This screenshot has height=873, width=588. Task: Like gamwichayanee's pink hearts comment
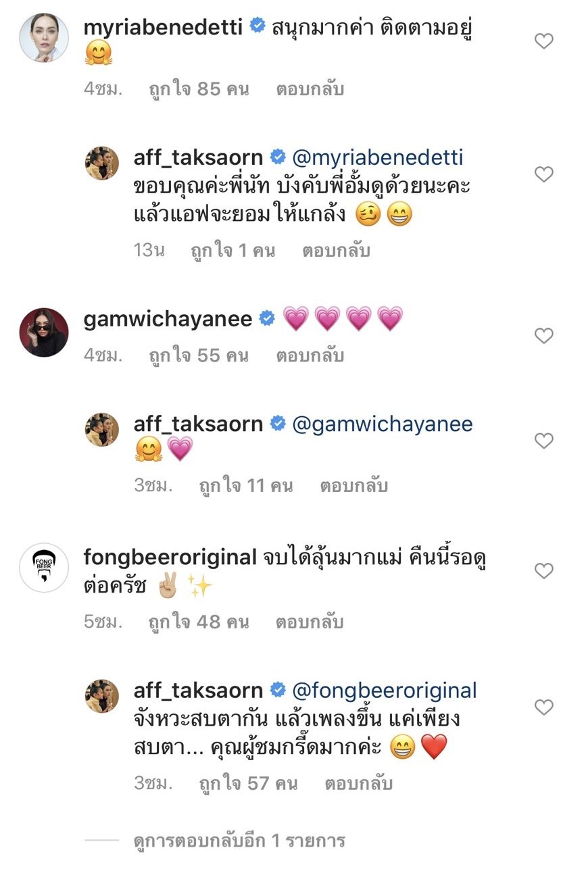544,335
